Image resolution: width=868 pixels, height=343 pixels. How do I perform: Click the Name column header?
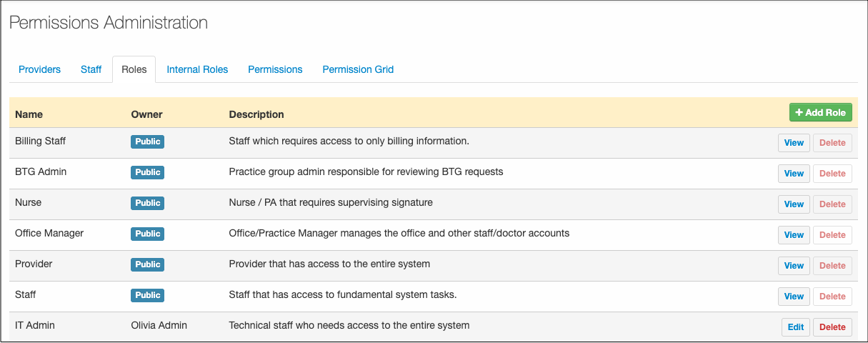(29, 114)
